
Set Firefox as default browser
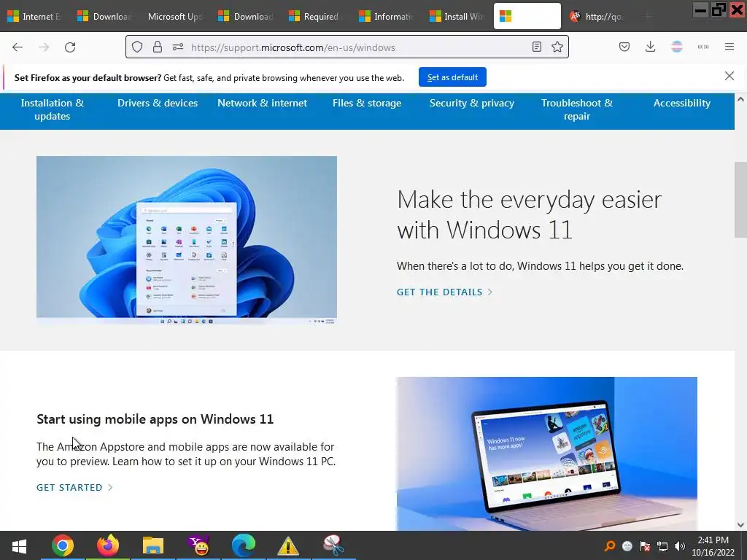(452, 77)
